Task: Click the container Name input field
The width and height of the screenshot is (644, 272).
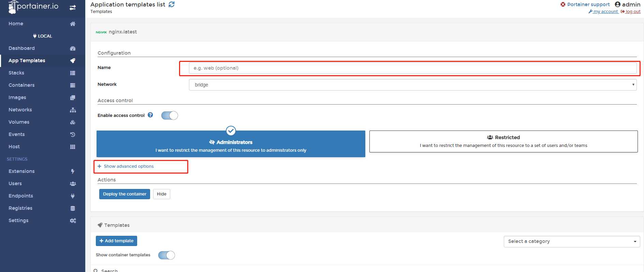Action: (x=413, y=68)
